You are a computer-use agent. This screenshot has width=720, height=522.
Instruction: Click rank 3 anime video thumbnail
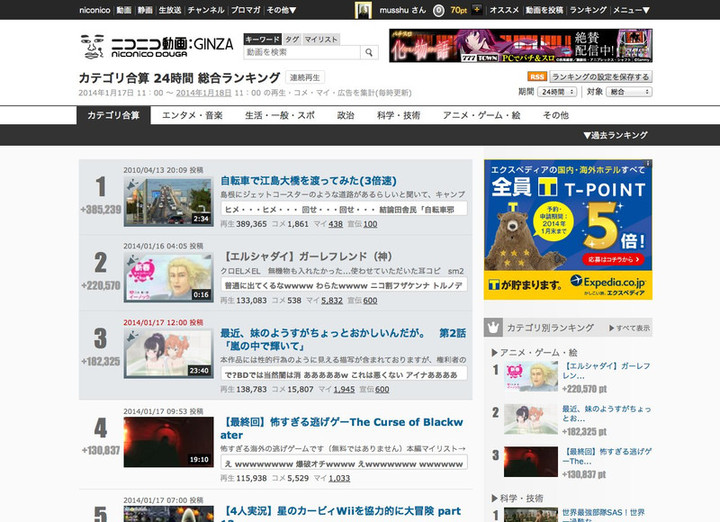pyautogui.click(x=169, y=354)
